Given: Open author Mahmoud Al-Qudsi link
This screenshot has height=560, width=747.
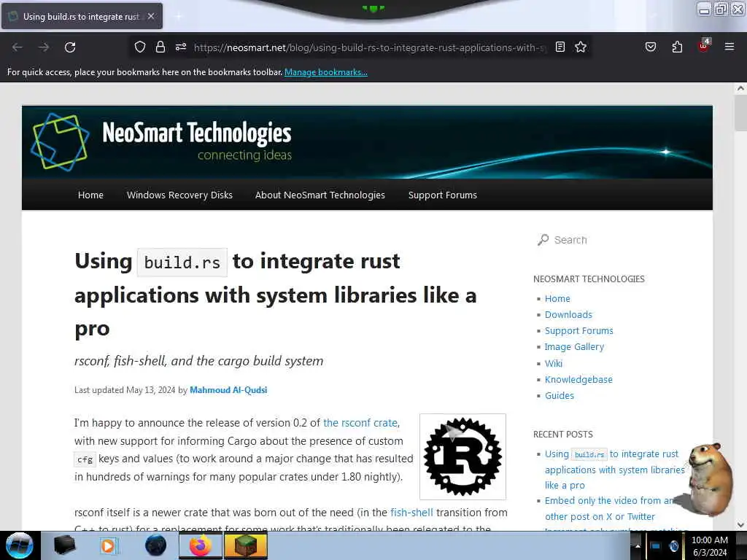Looking at the screenshot, I should click(228, 390).
